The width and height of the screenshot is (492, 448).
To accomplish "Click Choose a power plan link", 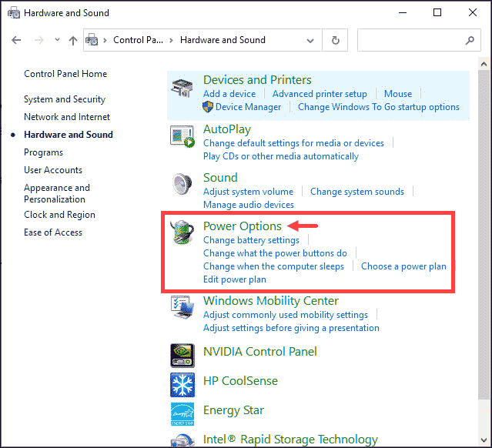I will point(403,266).
